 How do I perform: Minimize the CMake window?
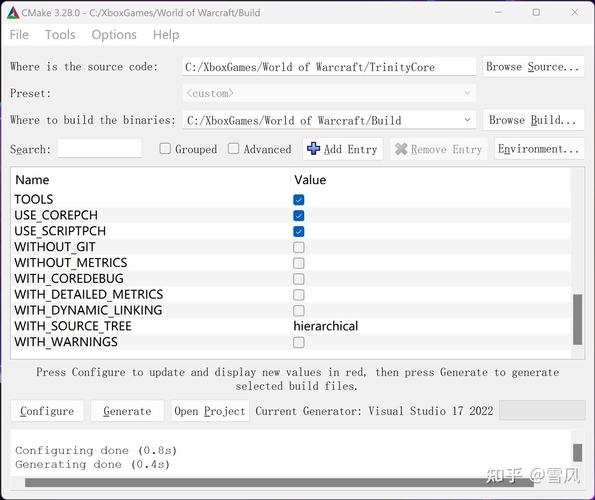[499, 13]
